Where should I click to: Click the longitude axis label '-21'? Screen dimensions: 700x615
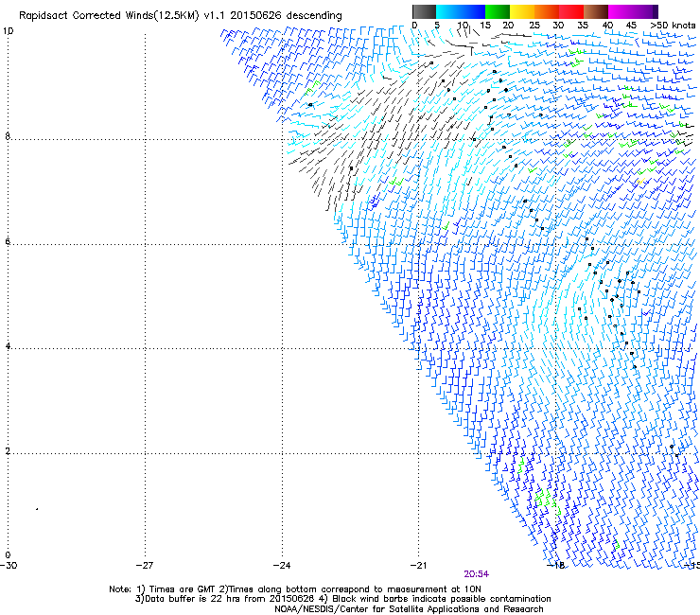click(x=418, y=566)
